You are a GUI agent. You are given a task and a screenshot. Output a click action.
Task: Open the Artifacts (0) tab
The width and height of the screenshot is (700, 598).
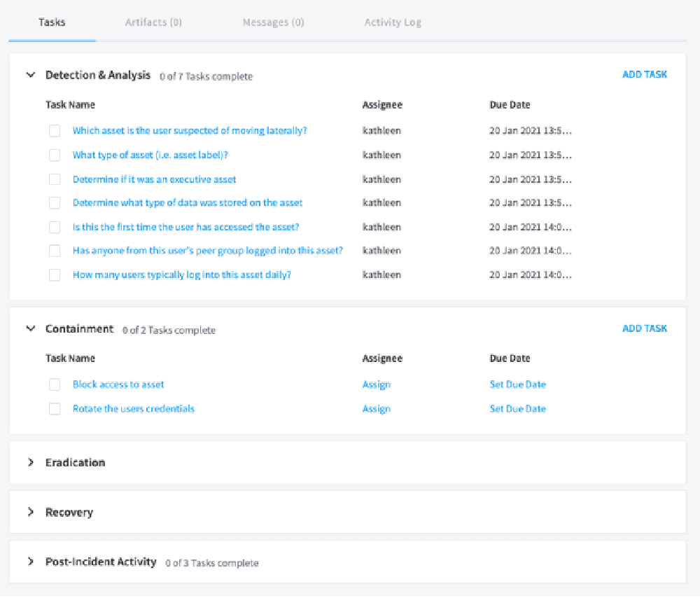[x=153, y=22]
